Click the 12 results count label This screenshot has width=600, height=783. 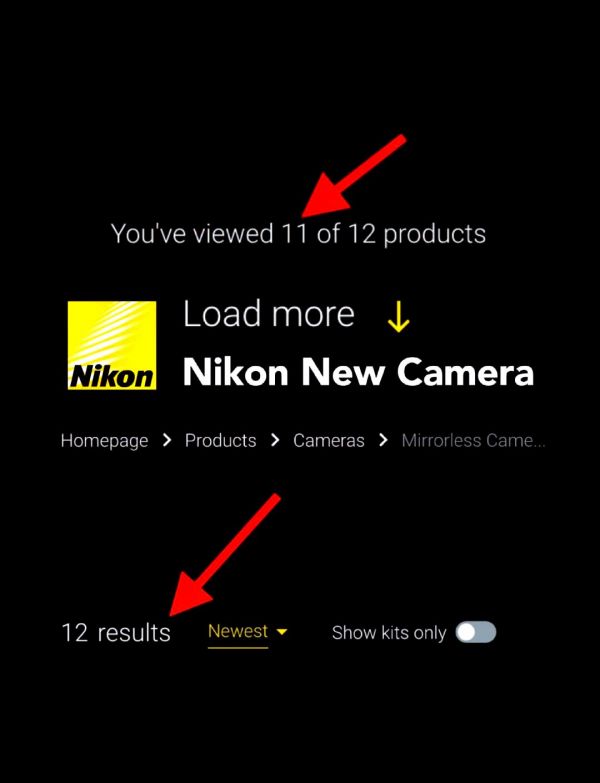click(x=116, y=632)
